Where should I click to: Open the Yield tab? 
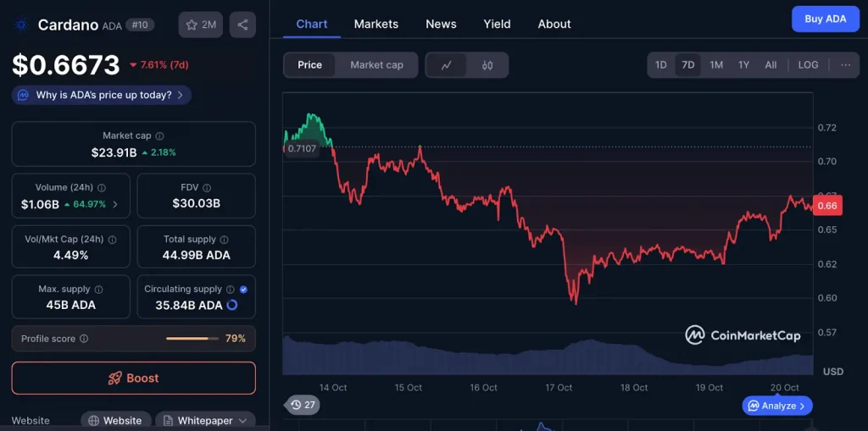pos(497,24)
